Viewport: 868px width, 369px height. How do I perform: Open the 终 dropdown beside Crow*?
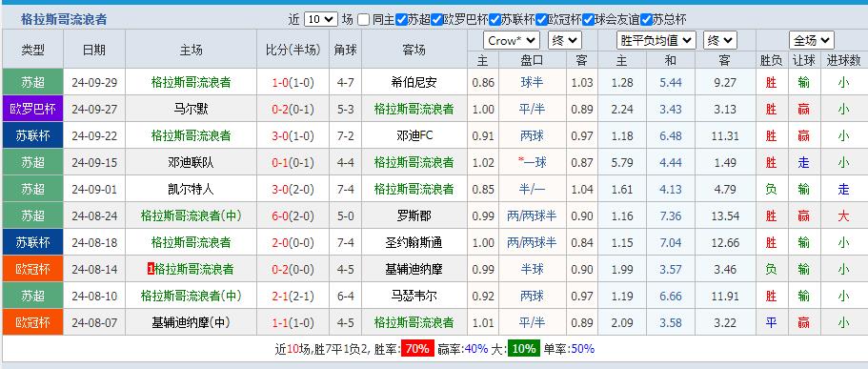point(565,40)
